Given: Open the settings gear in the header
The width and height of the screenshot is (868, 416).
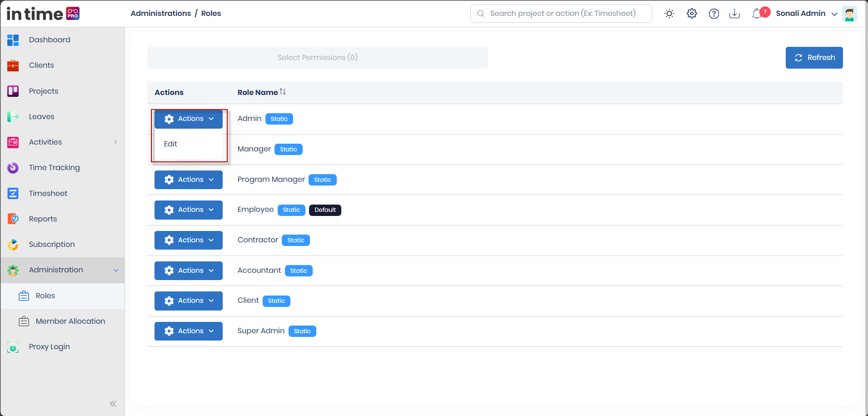Looking at the screenshot, I should tap(692, 14).
